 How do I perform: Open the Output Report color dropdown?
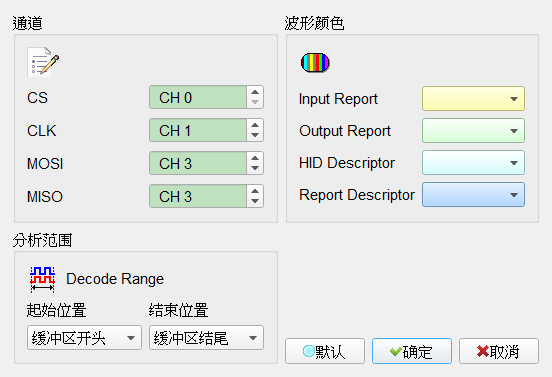[473, 131]
